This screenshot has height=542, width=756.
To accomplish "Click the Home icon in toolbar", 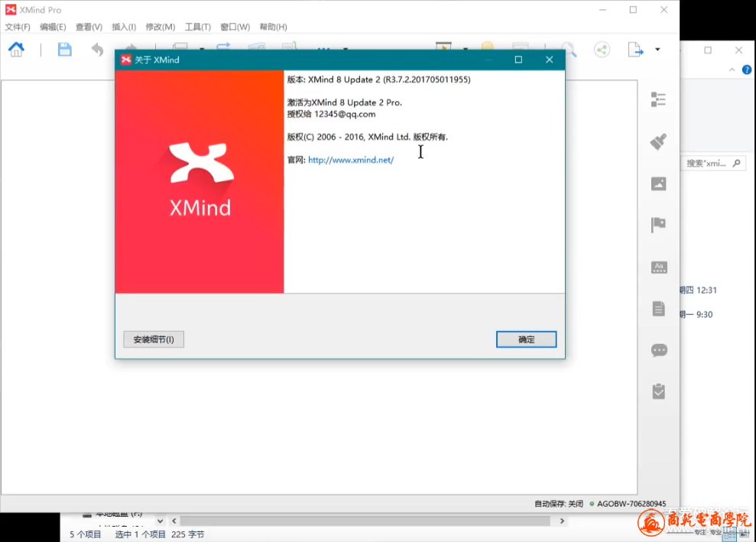I will 16,50.
